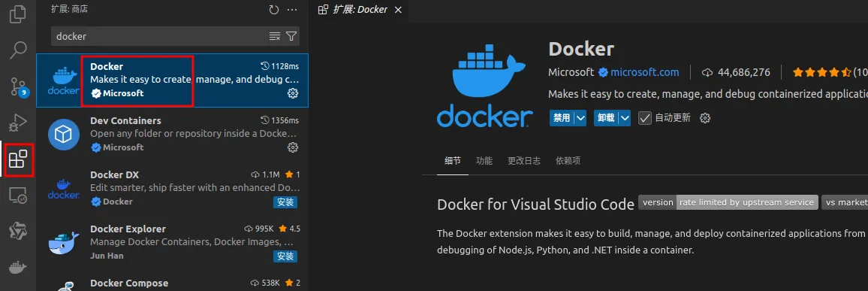Switch to the 依赖项 tab
868x291 pixels.
click(x=568, y=161)
